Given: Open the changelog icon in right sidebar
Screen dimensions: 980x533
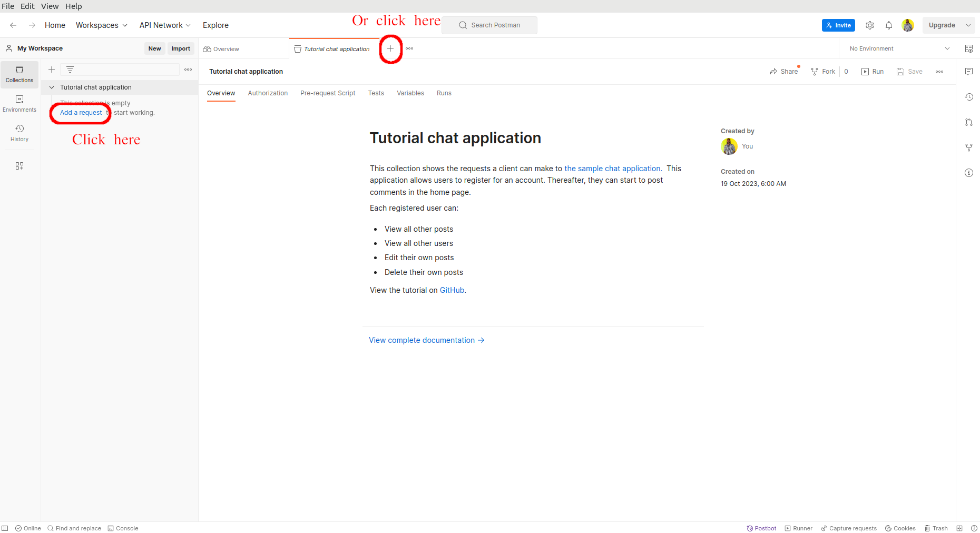Looking at the screenshot, I should click(x=969, y=97).
